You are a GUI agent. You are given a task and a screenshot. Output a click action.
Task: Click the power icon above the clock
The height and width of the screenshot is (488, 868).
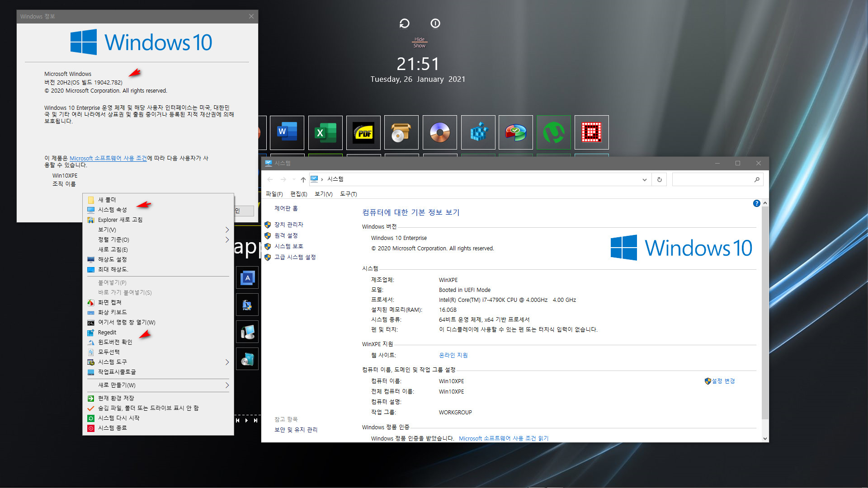(x=435, y=23)
